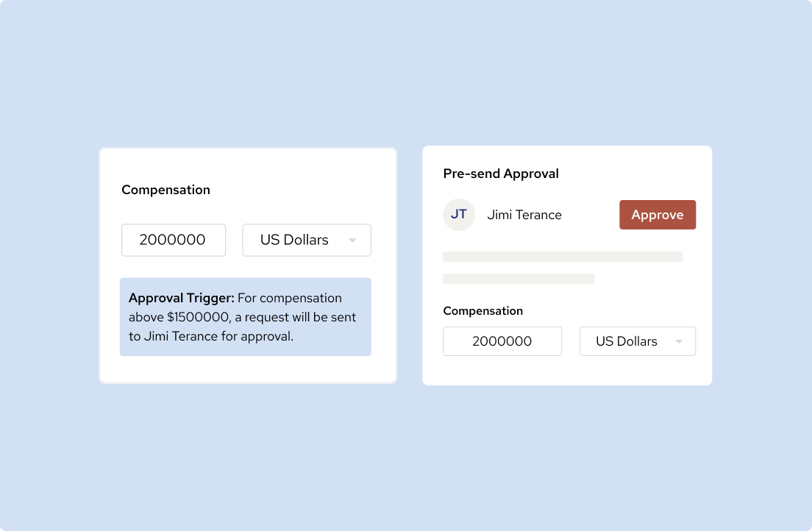This screenshot has height=531, width=812.
Task: Click the right compensation amount field
Action: 502,341
